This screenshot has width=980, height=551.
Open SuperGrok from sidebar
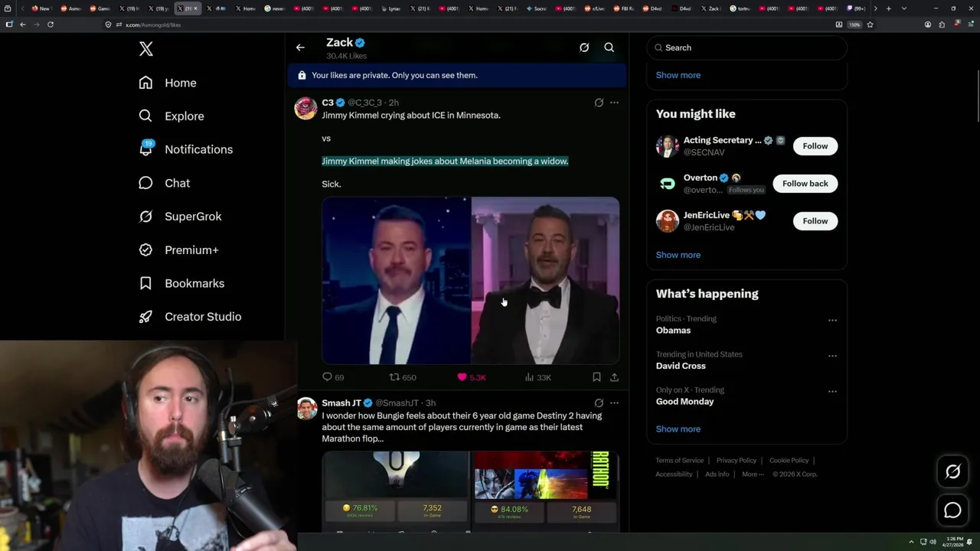coord(180,217)
